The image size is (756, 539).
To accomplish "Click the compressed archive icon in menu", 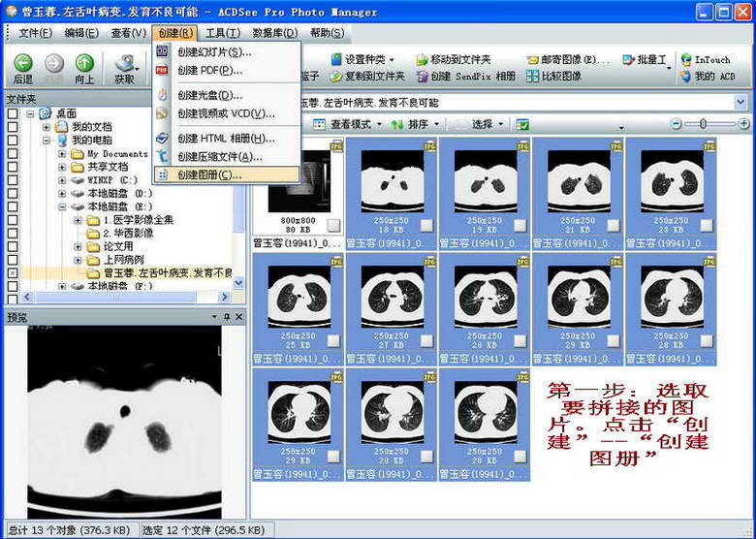I will click(163, 156).
